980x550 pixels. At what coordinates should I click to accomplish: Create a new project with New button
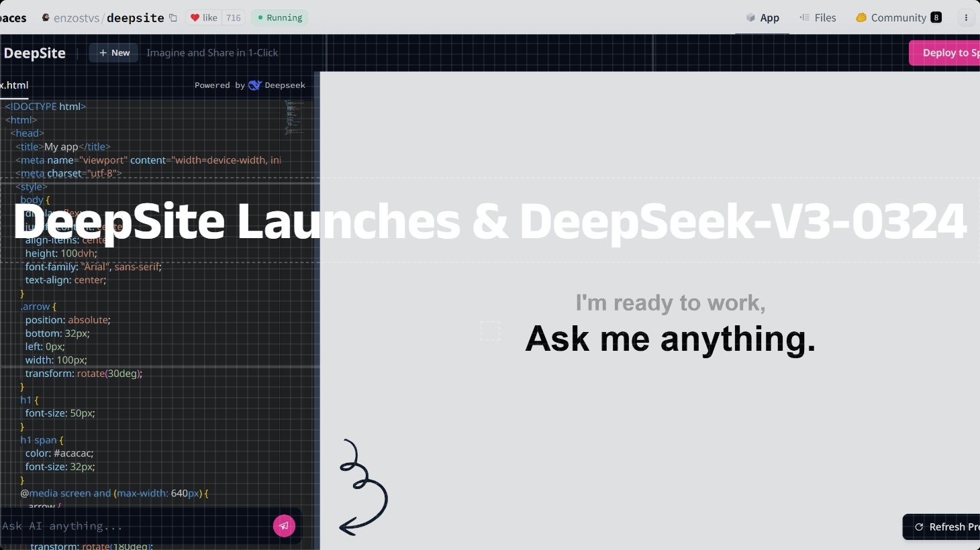[x=113, y=53]
